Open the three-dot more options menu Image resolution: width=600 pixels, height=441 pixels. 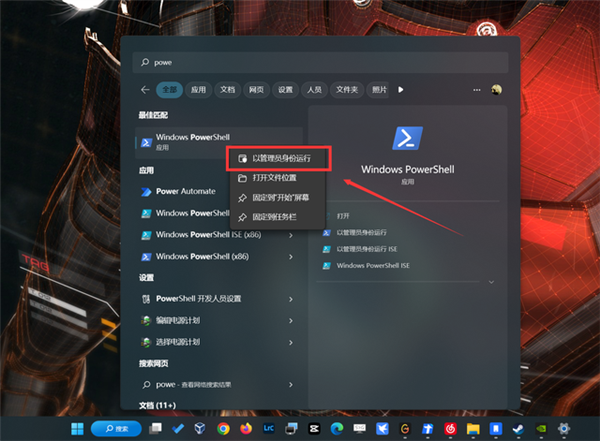pos(476,90)
